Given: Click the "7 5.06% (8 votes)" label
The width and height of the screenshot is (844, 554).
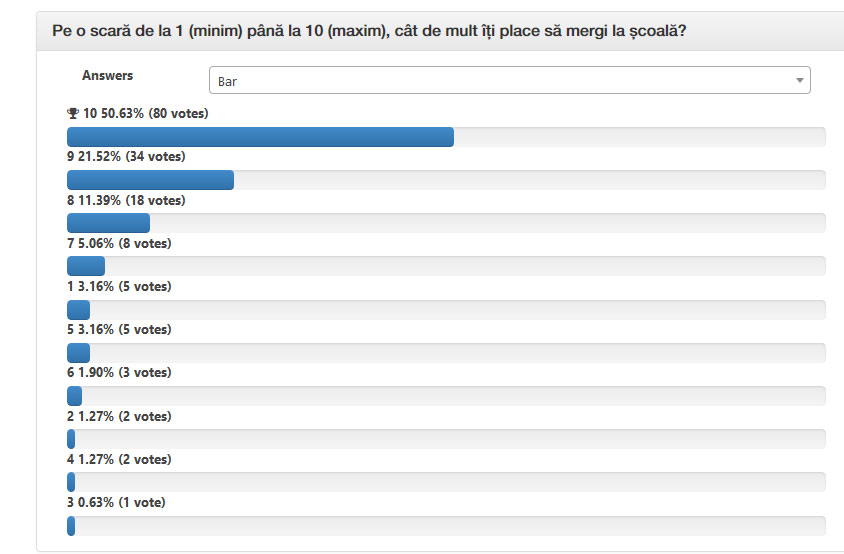Looking at the screenshot, I should point(119,243).
